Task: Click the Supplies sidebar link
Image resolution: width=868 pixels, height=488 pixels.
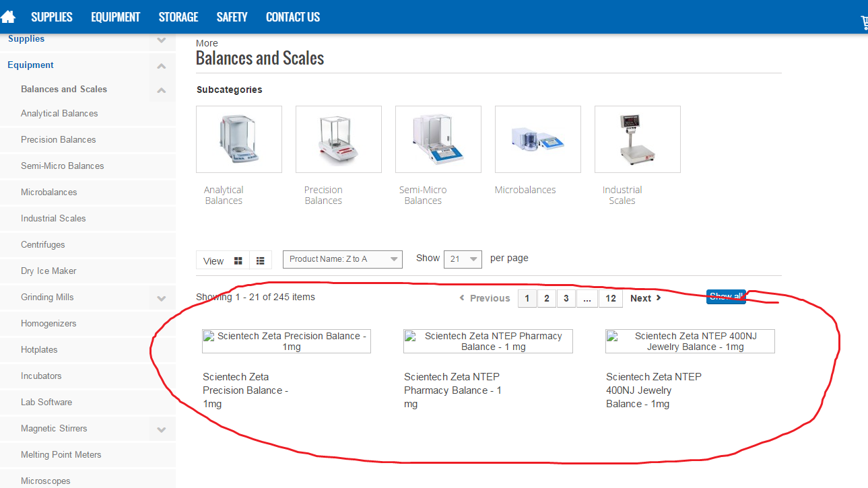Action: [x=26, y=39]
